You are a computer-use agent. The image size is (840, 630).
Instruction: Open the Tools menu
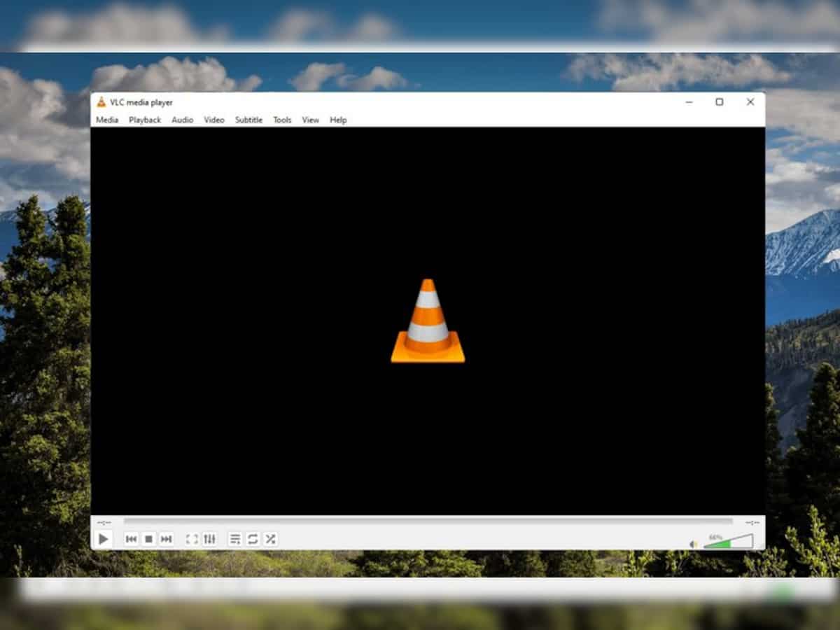[282, 120]
